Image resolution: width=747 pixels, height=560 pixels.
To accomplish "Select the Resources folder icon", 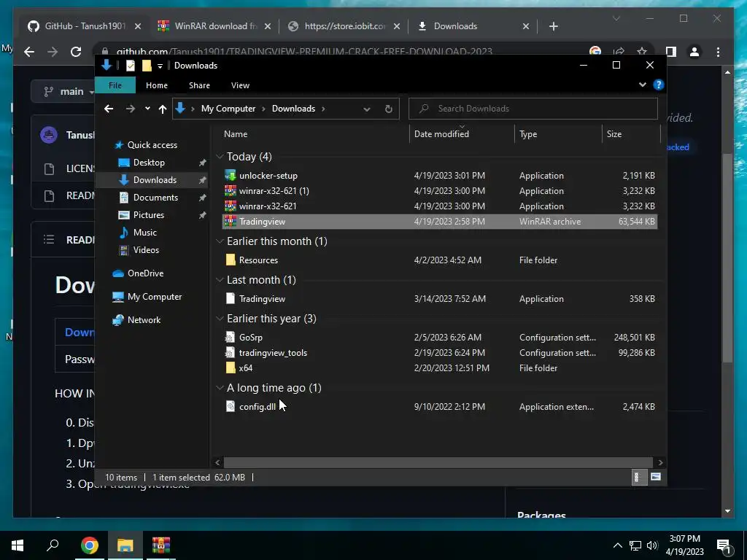I will (x=230, y=260).
